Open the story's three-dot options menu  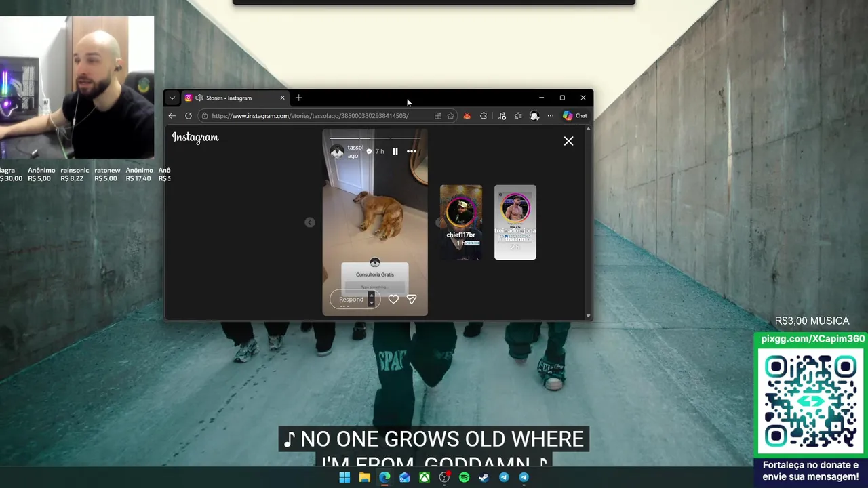pos(412,151)
